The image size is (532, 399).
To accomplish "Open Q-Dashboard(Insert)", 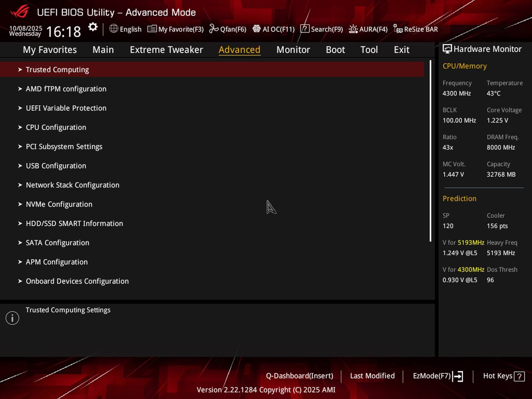I will pos(299,376).
